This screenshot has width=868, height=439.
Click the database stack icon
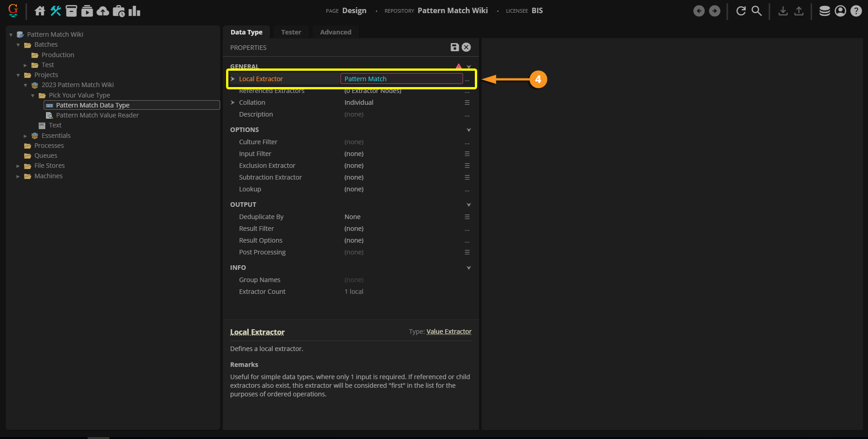pos(824,11)
